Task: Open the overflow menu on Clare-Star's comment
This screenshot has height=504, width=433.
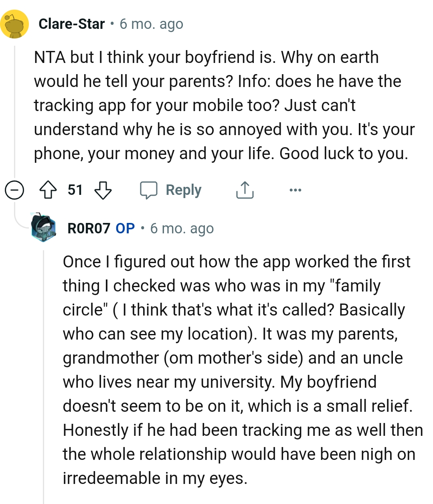Action: 295,190
